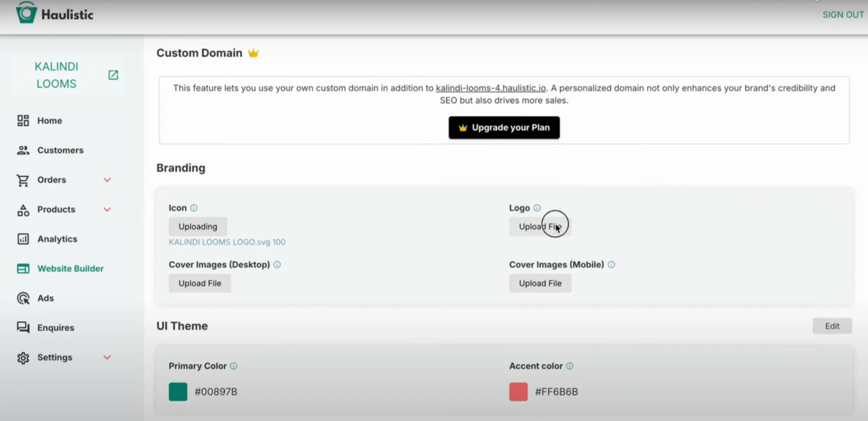The width and height of the screenshot is (868, 421).
Task: Open the Analytics menu item
Action: [x=57, y=239]
